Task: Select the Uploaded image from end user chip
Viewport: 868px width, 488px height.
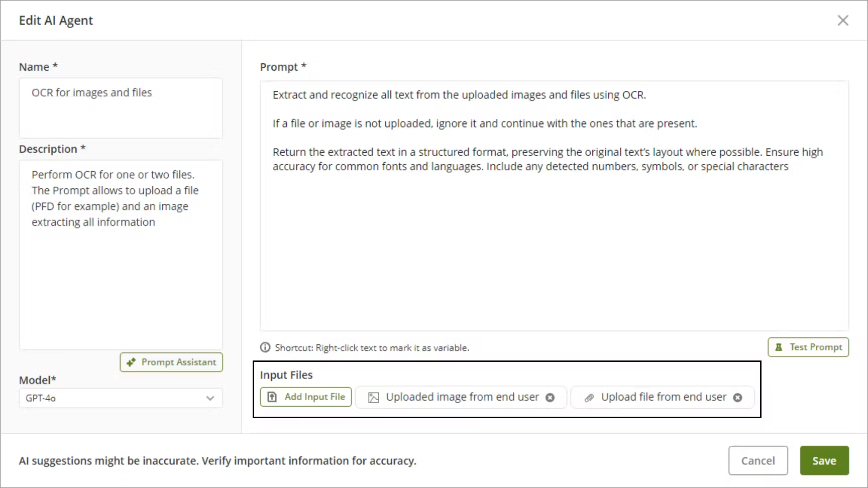Action: (461, 397)
